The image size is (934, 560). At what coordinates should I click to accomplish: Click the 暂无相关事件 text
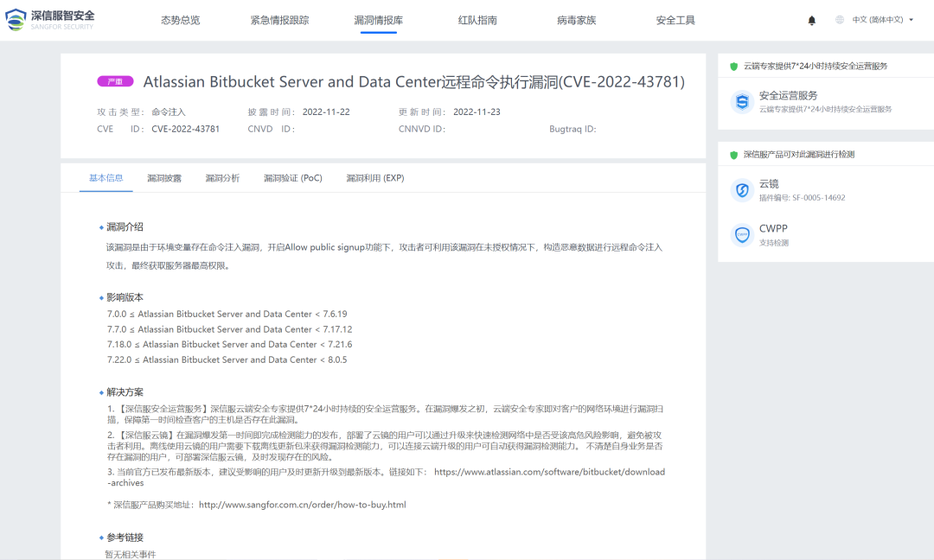[131, 554]
